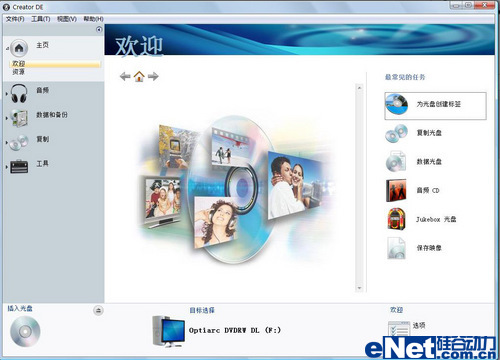
Task: Click the Copy Disc (复制光盘) task icon
Action: coord(397,133)
